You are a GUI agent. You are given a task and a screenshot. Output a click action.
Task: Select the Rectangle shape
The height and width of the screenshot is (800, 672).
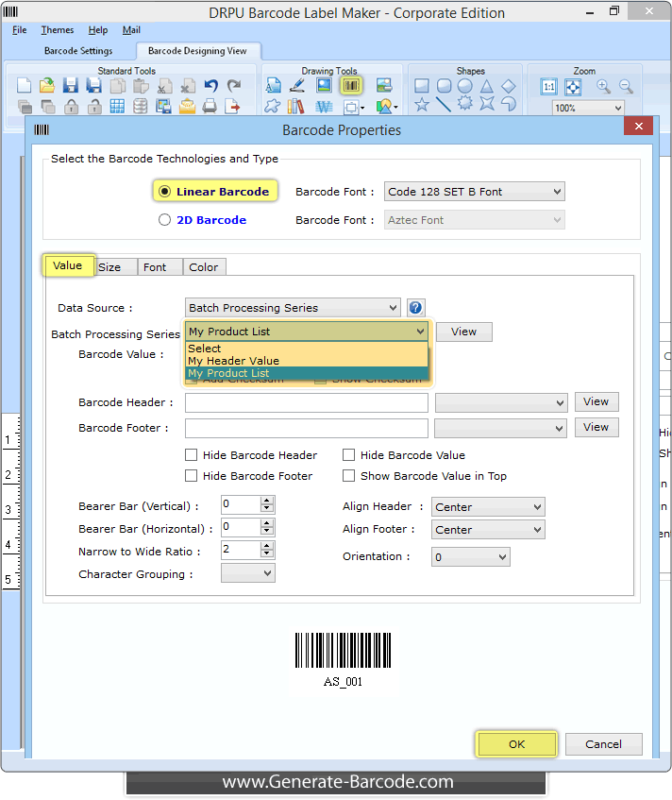coord(422,85)
